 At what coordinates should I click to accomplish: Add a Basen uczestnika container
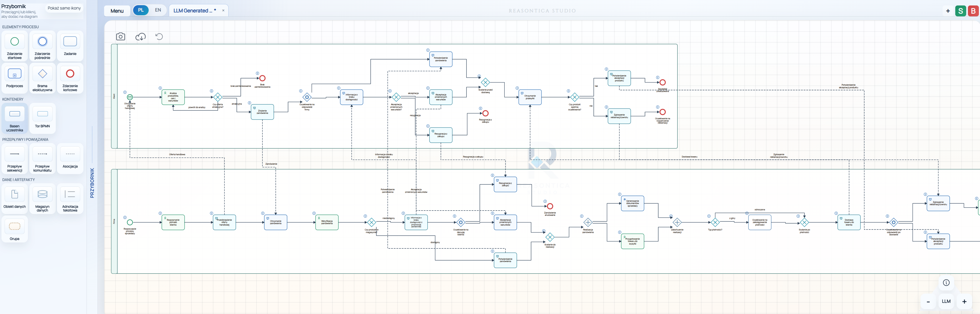pos(14,119)
